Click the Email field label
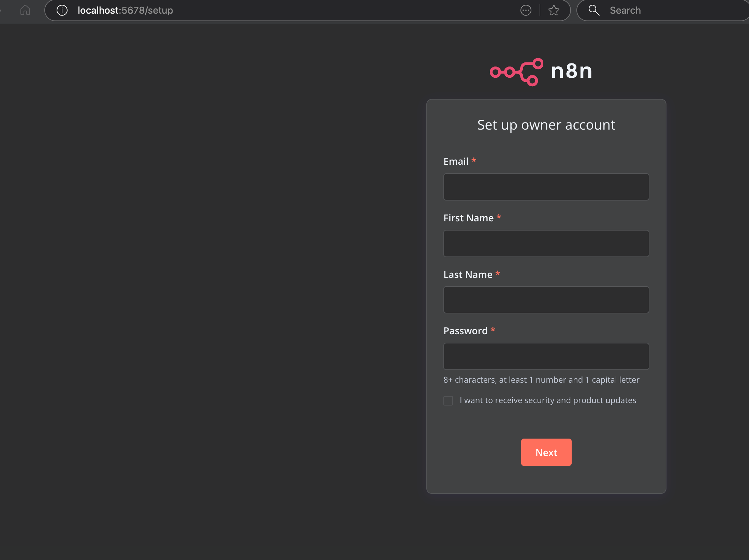The width and height of the screenshot is (749, 560). coord(456,161)
